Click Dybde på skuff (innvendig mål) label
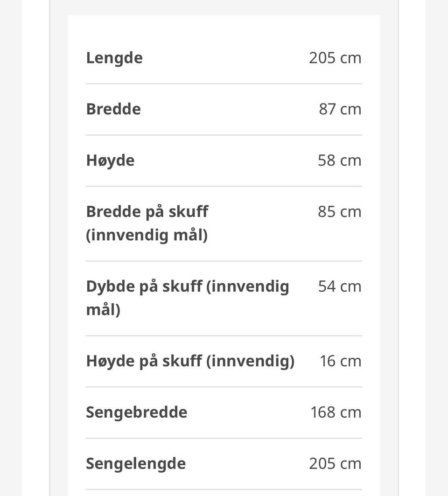 point(188,298)
